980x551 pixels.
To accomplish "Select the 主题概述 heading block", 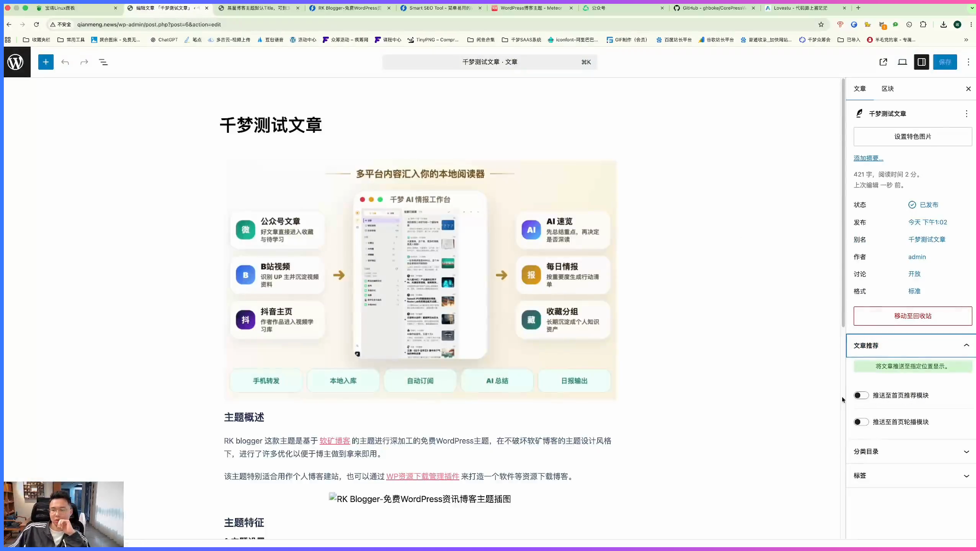I will pos(244,417).
